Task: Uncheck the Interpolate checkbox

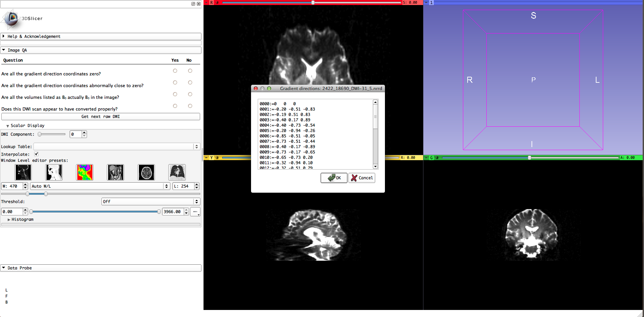Action: pyautogui.click(x=36, y=154)
